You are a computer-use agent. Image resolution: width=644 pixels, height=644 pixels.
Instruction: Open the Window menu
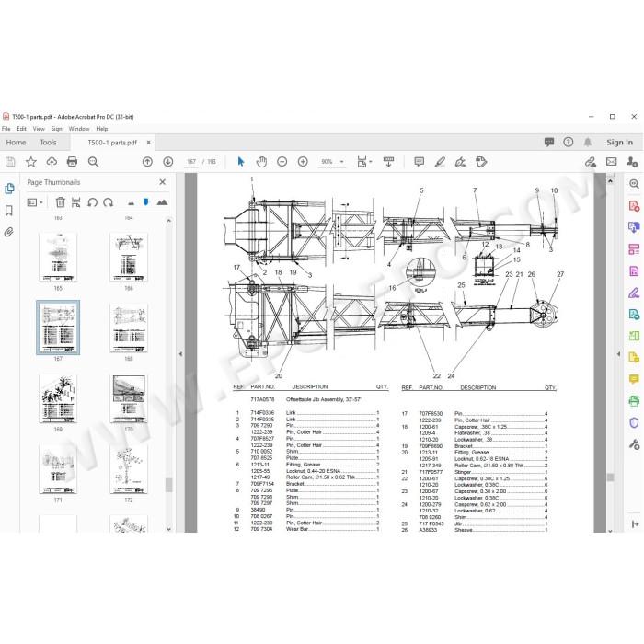79,129
